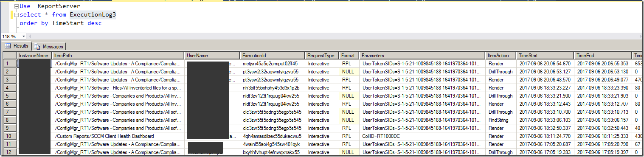The width and height of the screenshot is (644, 157).
Task: Click the CollID=RT1000DC Parameters cell
Action: point(422,136)
